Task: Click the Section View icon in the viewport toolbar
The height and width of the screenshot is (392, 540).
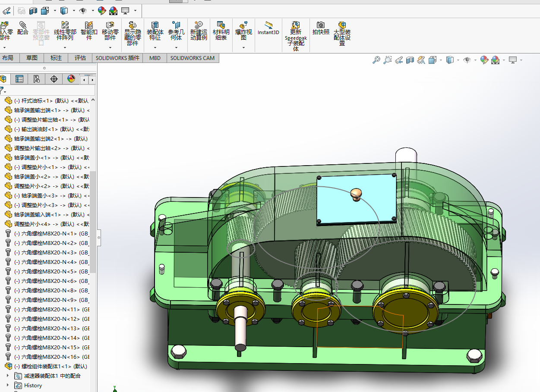Action: pyautogui.click(x=410, y=60)
